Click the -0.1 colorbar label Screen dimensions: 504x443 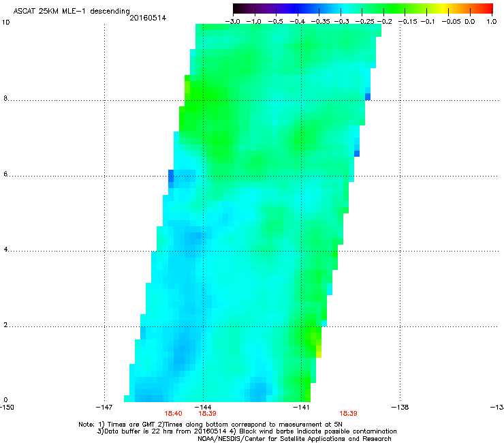point(428,22)
